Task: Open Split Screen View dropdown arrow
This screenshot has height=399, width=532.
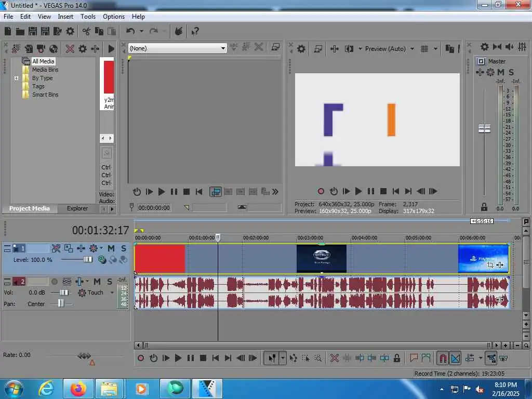Action: [x=360, y=49]
